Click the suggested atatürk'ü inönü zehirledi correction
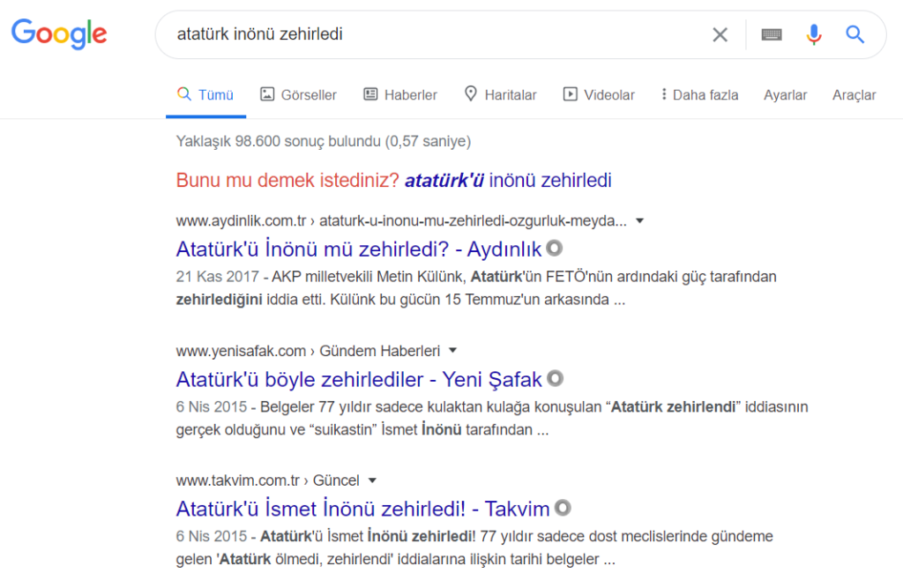 click(x=508, y=180)
